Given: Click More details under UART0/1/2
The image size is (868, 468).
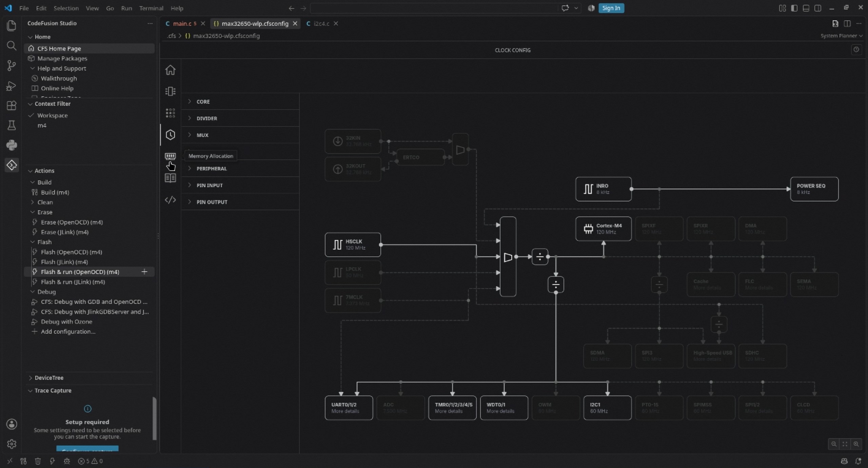Looking at the screenshot, I should coord(345,411).
